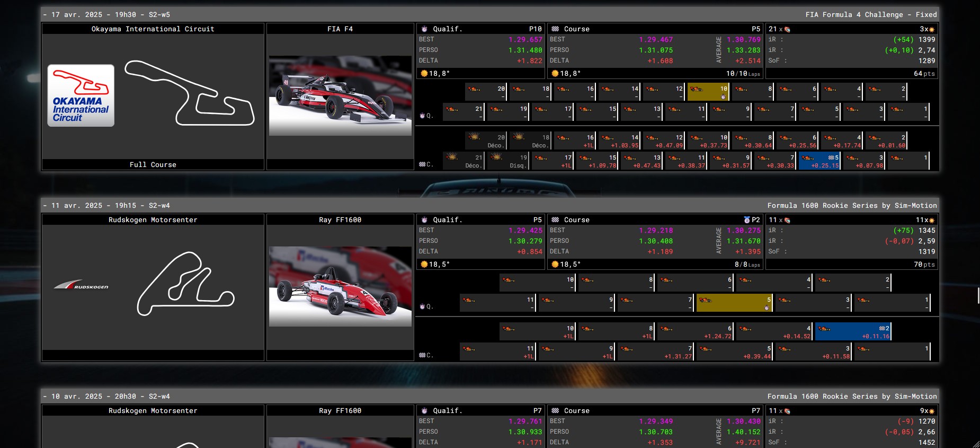This screenshot has height=448, width=980.
Task: Select the Okayama race position 1 winner cell
Action: 908,161
